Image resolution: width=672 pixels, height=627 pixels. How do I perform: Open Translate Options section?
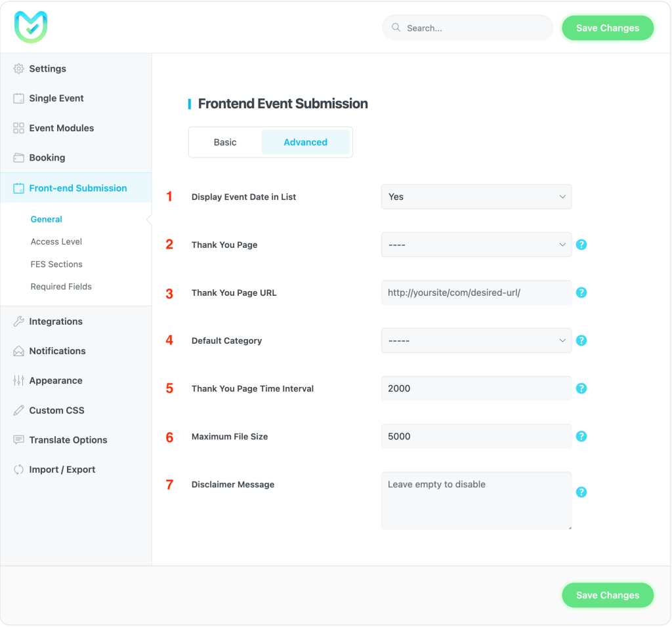point(76,440)
